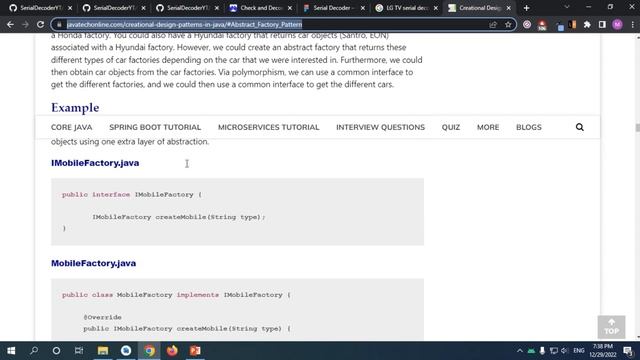Toggle the browser side panel
The height and width of the screenshot is (360, 640).
(x=602, y=24)
